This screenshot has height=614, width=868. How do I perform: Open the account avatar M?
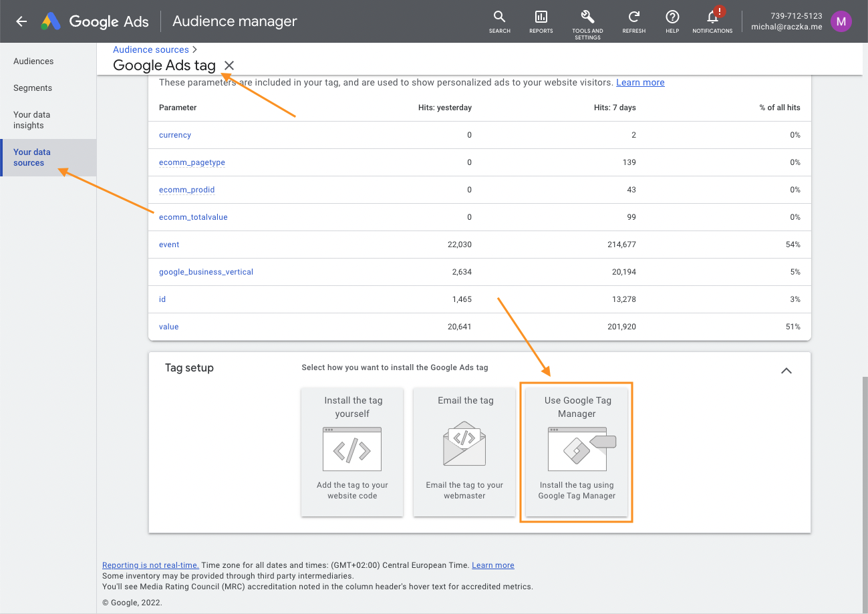point(841,21)
